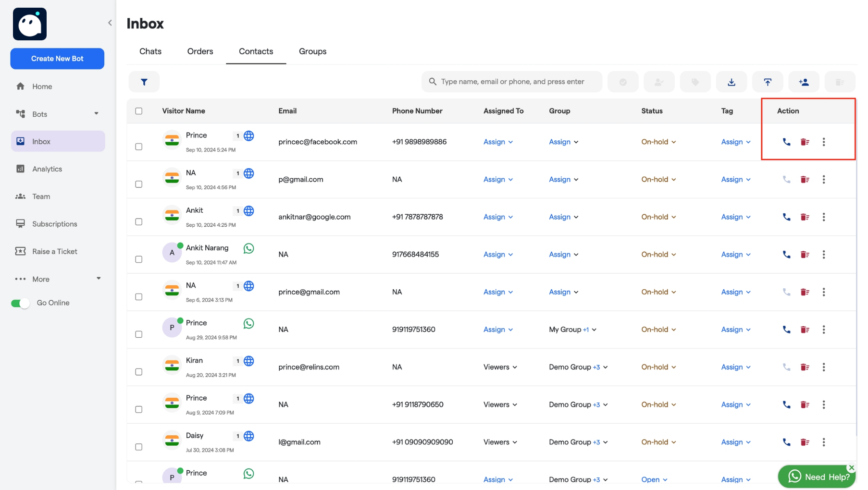Screen dimensions: 868x490
Task: Check the box for princec@facebook.com row
Action: (139, 147)
